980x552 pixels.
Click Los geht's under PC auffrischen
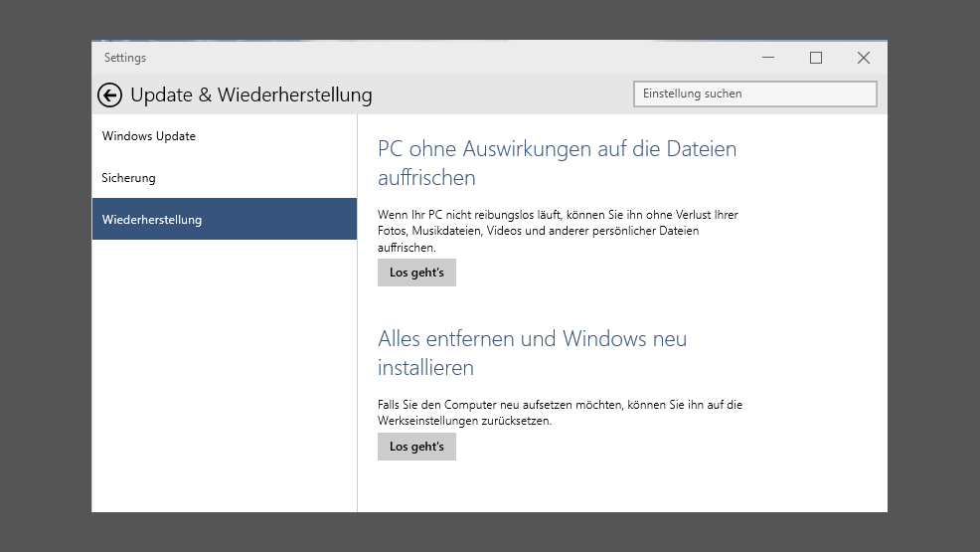click(416, 273)
